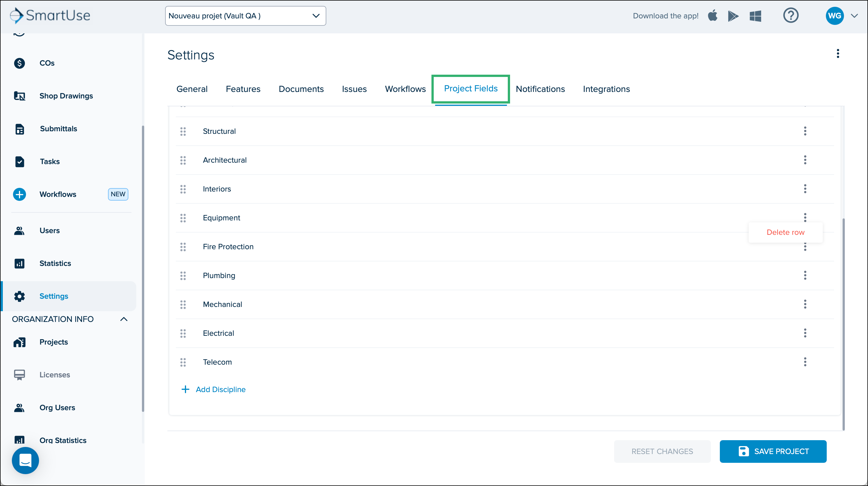Expand the WG user account menu
Viewport: 868px width, 486px height.
[854, 16]
